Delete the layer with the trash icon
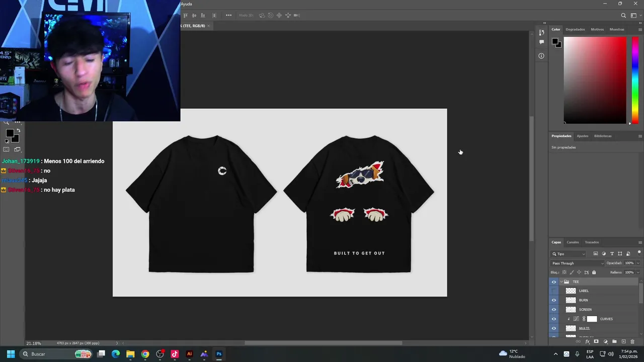The height and width of the screenshot is (362, 644). pos(632,342)
